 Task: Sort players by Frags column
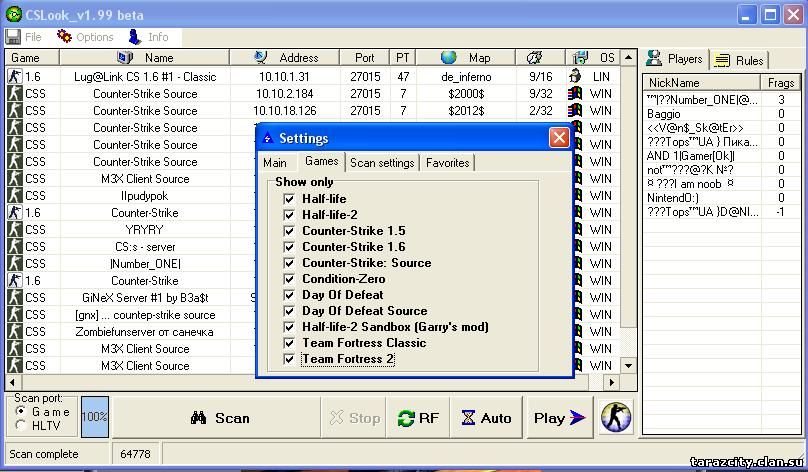(780, 82)
